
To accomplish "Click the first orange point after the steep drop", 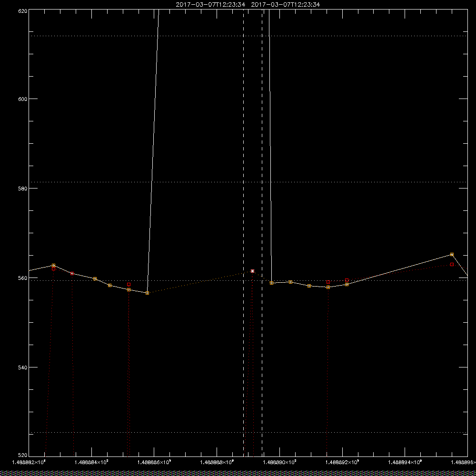I will point(271,283).
